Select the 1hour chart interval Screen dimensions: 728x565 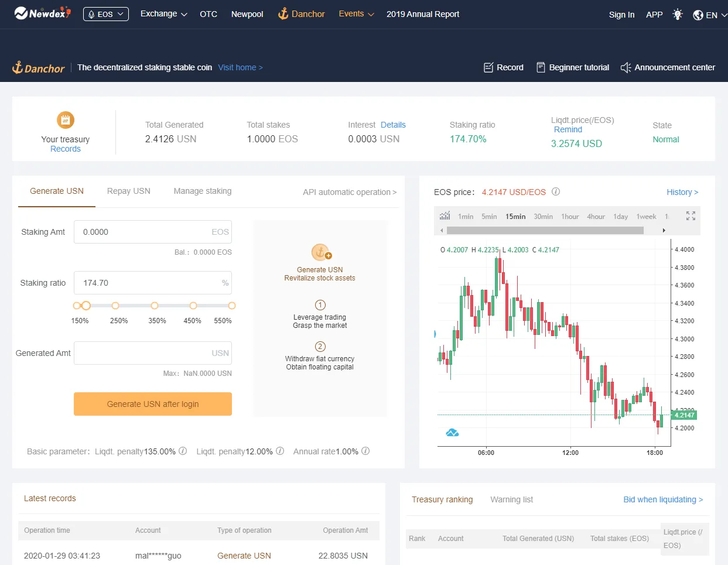[x=570, y=217]
